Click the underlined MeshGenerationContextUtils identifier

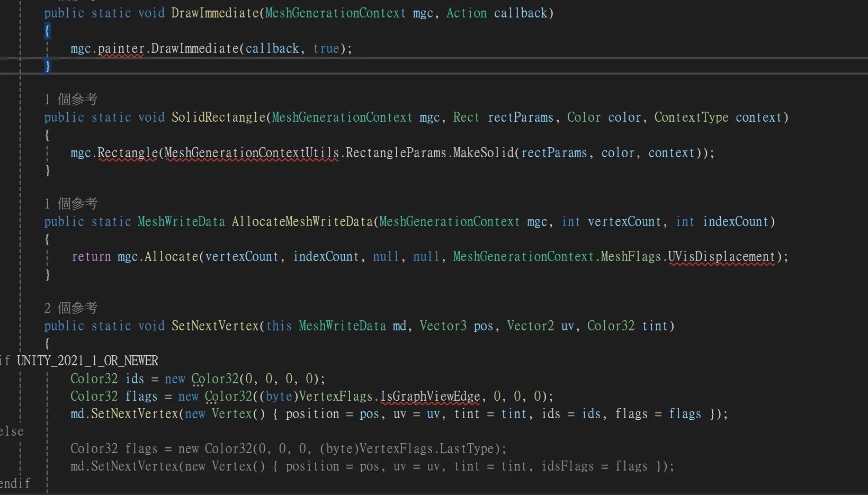pos(252,153)
